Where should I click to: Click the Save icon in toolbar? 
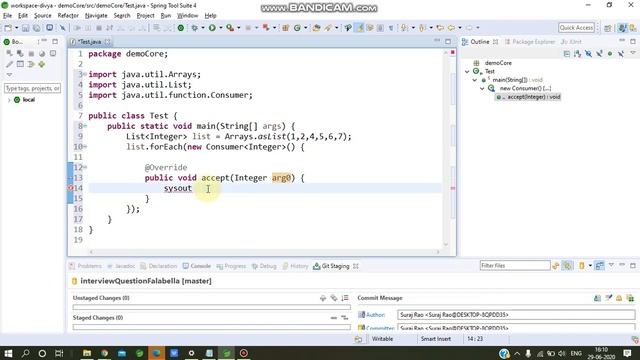(26, 28)
